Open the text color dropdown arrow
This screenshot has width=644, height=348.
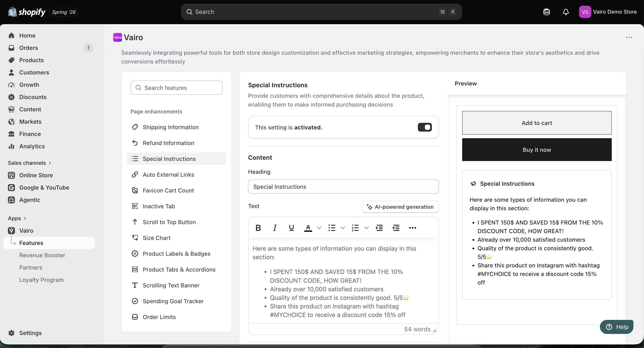point(319,228)
